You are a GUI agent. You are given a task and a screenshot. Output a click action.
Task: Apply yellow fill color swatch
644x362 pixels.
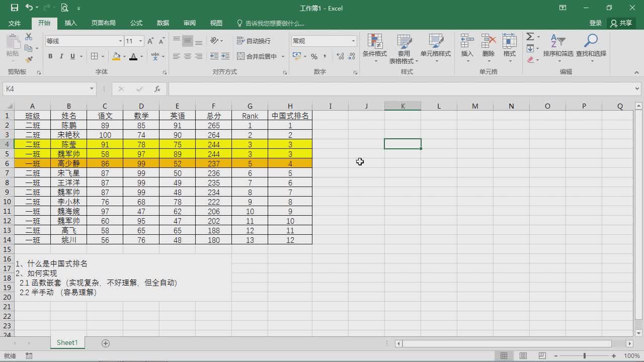click(x=116, y=56)
